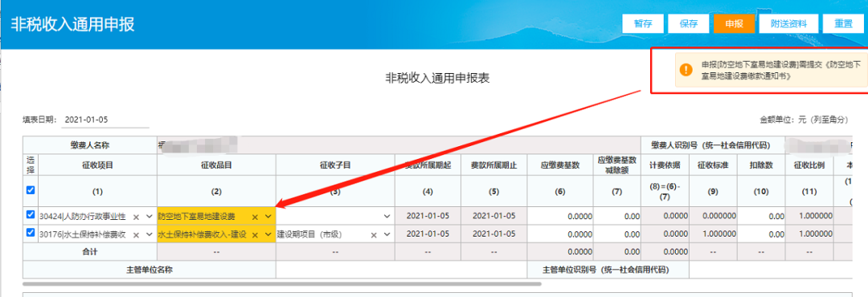Click 费款所属期止 date in 水土保持 row
This screenshot has height=297, width=868.
tap(493, 234)
